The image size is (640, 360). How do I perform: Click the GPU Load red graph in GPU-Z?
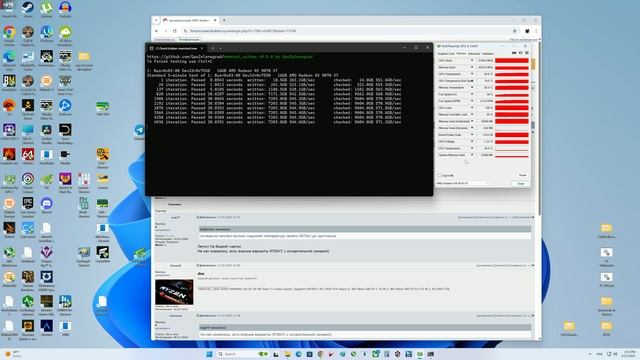tap(512, 108)
